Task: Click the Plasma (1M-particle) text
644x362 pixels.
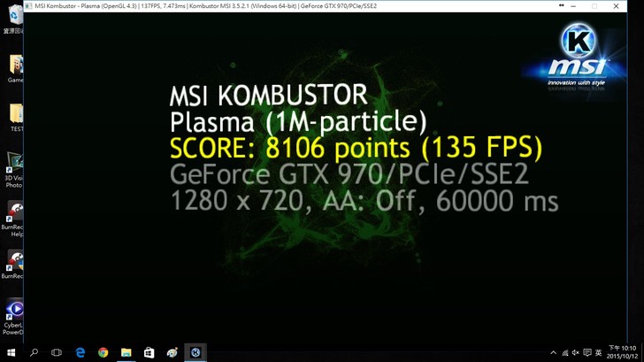Action: (298, 122)
